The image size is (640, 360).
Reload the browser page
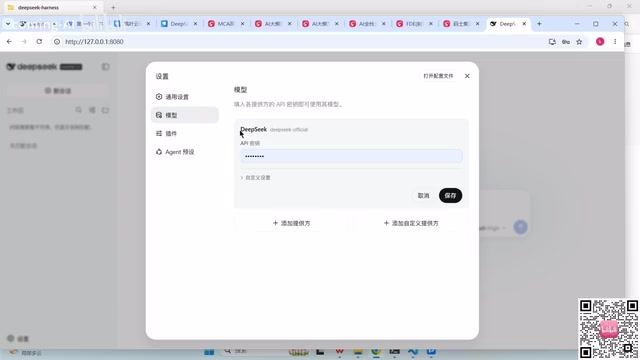39,42
